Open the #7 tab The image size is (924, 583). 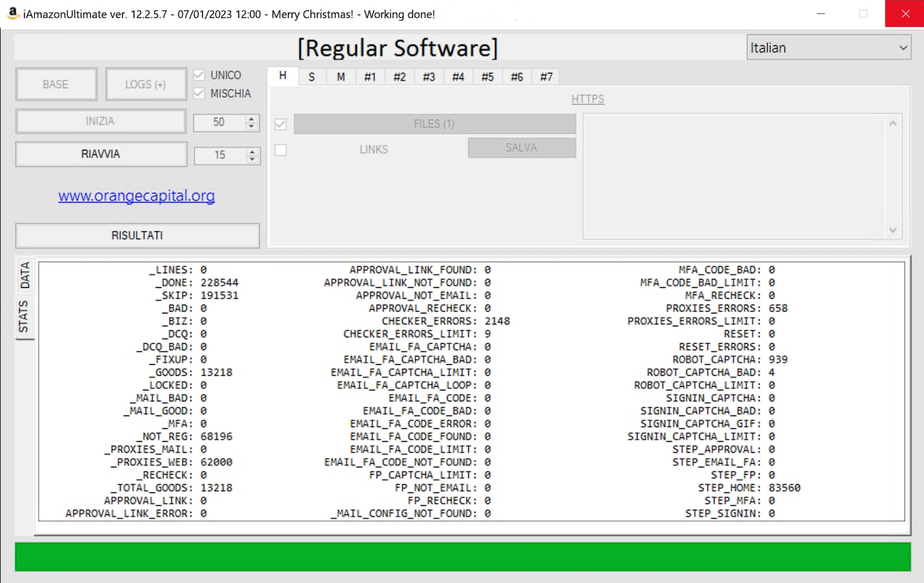click(546, 77)
